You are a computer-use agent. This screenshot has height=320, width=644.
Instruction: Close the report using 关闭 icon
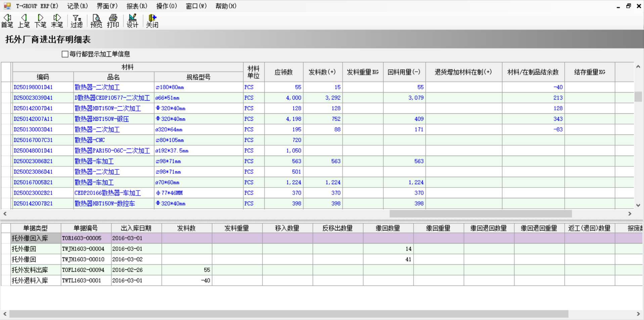tap(152, 21)
